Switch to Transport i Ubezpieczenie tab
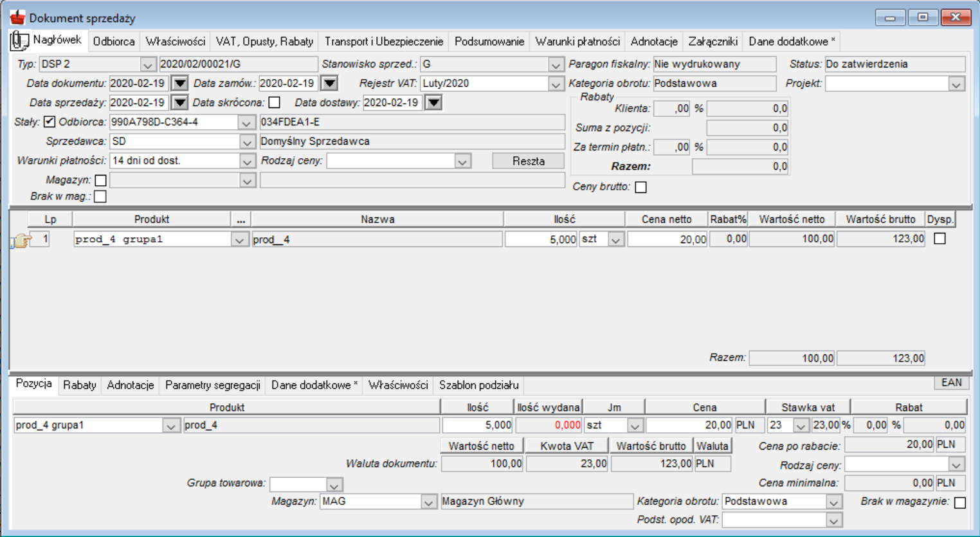 [x=384, y=41]
